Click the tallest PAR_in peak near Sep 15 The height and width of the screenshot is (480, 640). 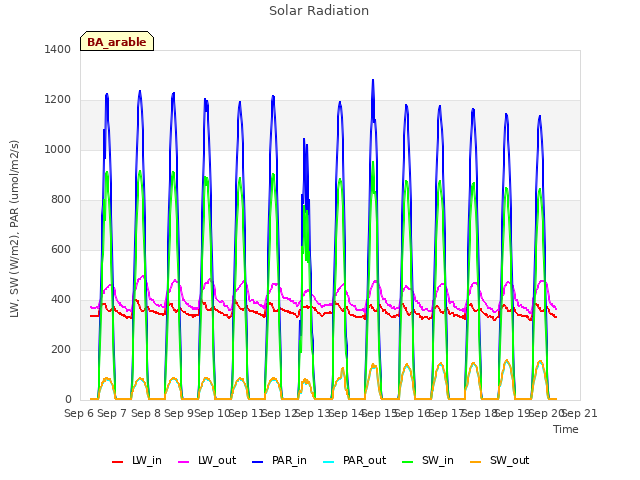[x=373, y=81]
